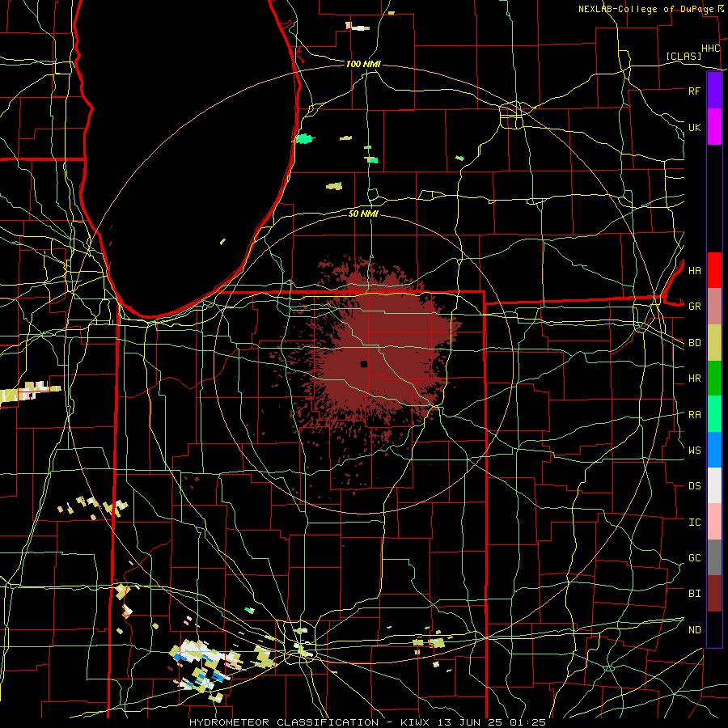Click the WS legend label

coord(694,450)
